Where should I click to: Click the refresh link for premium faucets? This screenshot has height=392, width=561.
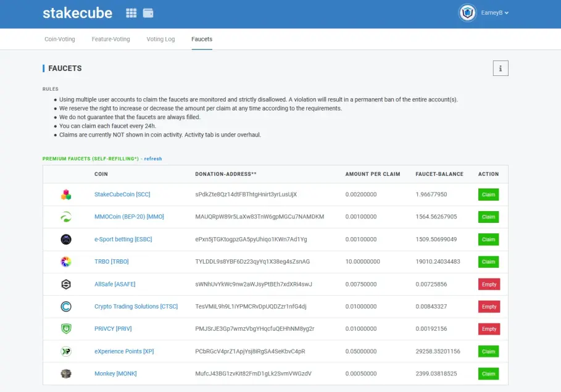pos(153,159)
